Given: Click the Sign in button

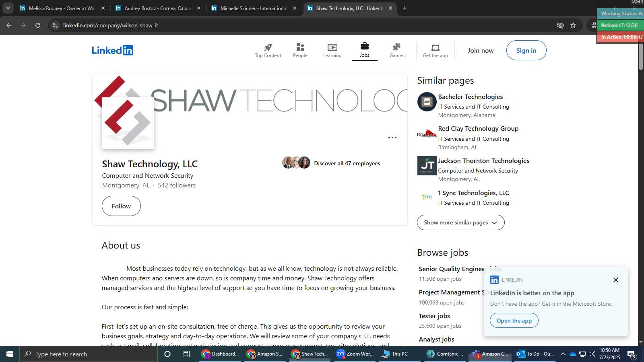Looking at the screenshot, I should tap(526, 50).
